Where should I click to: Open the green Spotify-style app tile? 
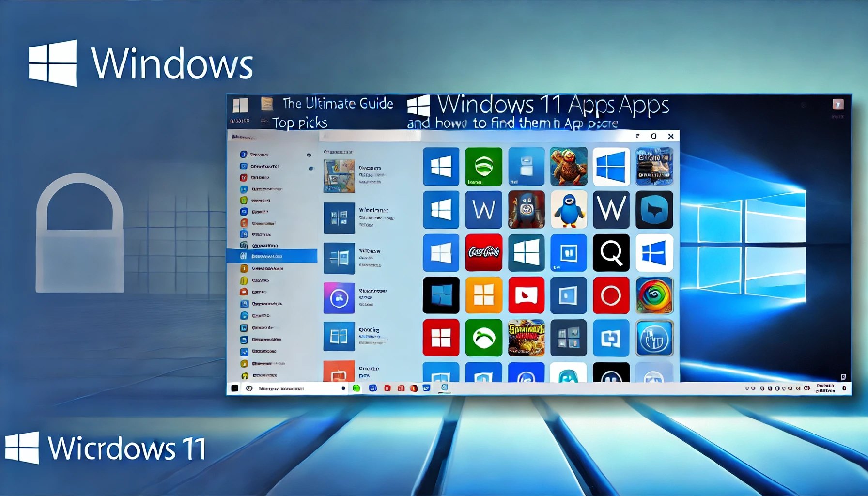click(x=483, y=167)
